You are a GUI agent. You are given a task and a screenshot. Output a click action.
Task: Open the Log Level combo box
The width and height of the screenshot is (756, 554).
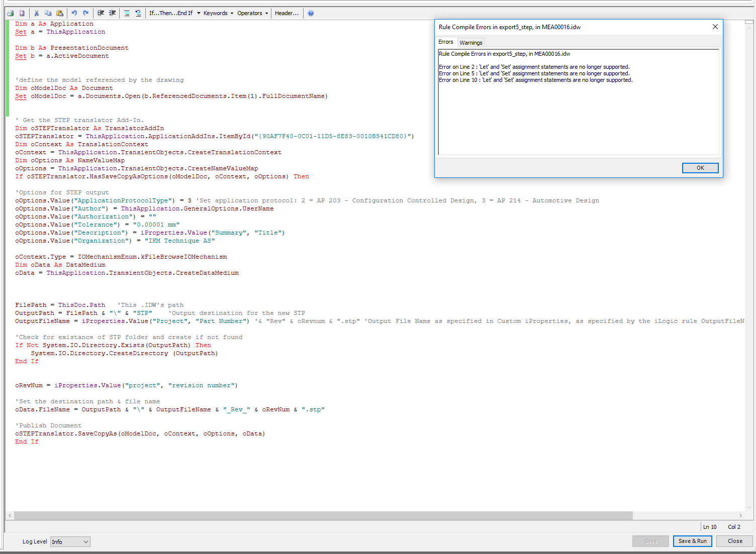tap(70, 541)
